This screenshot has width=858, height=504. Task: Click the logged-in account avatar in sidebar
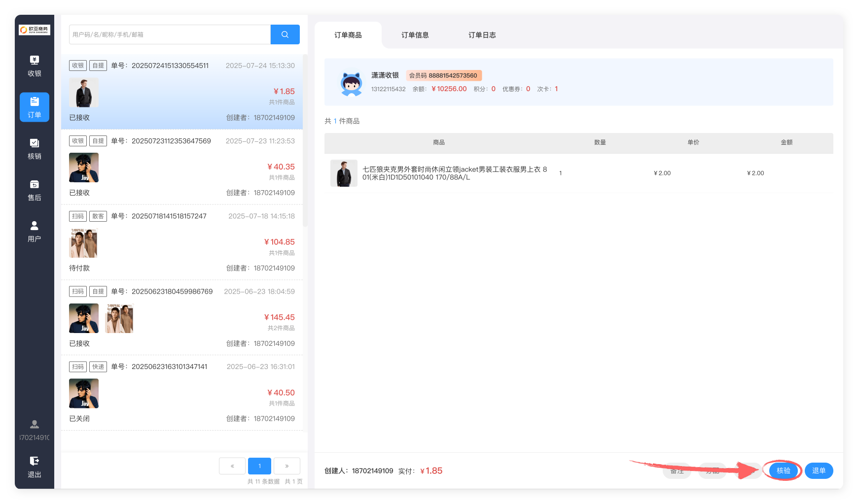(35, 424)
